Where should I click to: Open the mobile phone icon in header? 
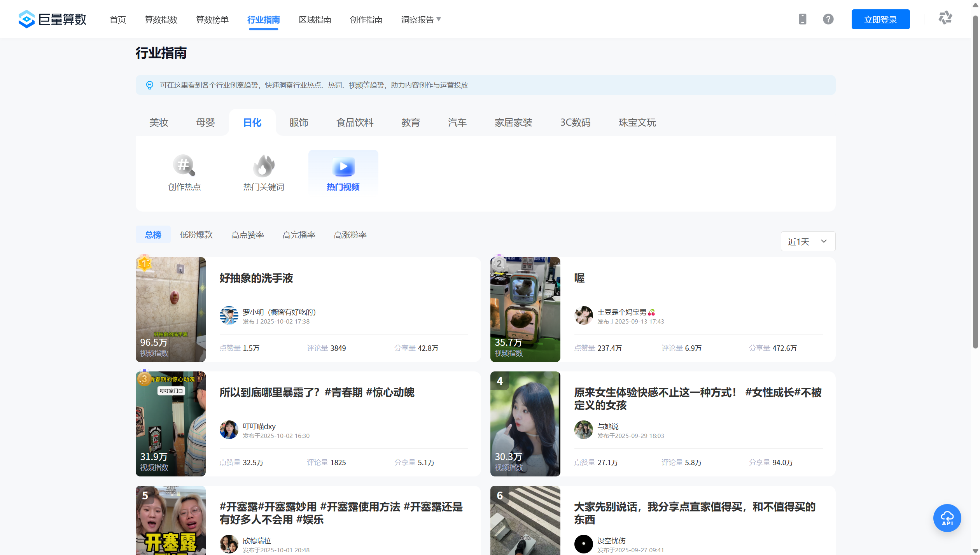802,19
